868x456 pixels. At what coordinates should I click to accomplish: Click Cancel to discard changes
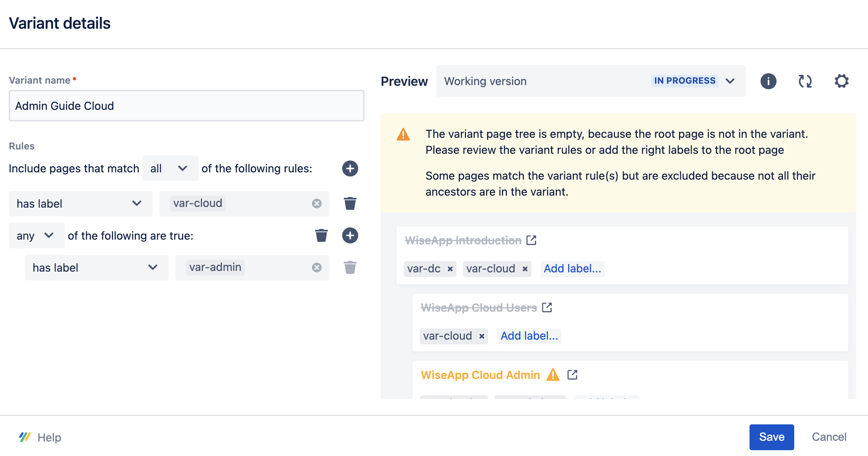829,437
